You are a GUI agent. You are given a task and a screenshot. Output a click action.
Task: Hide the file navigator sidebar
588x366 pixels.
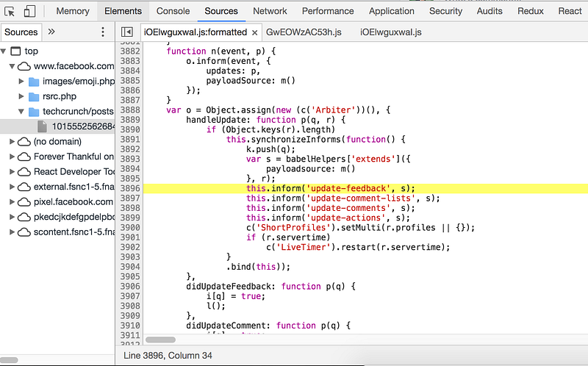[127, 32]
